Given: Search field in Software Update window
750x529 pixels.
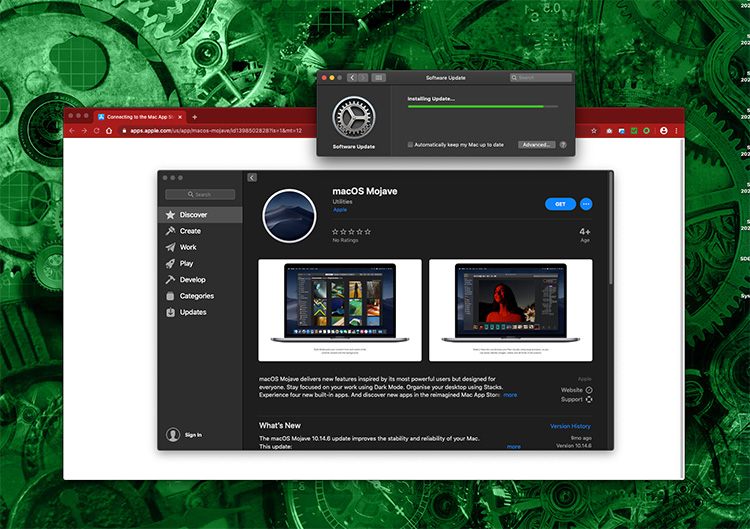Looking at the screenshot, I should [540, 77].
